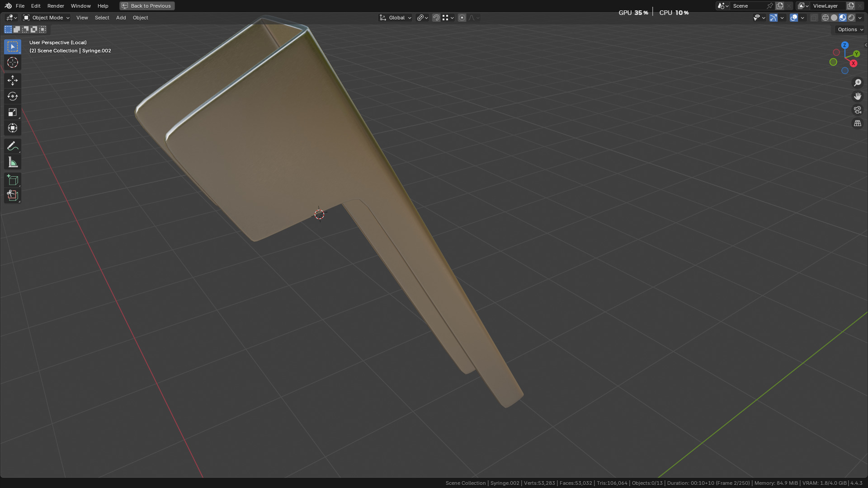Open the Help menu

[x=103, y=6]
